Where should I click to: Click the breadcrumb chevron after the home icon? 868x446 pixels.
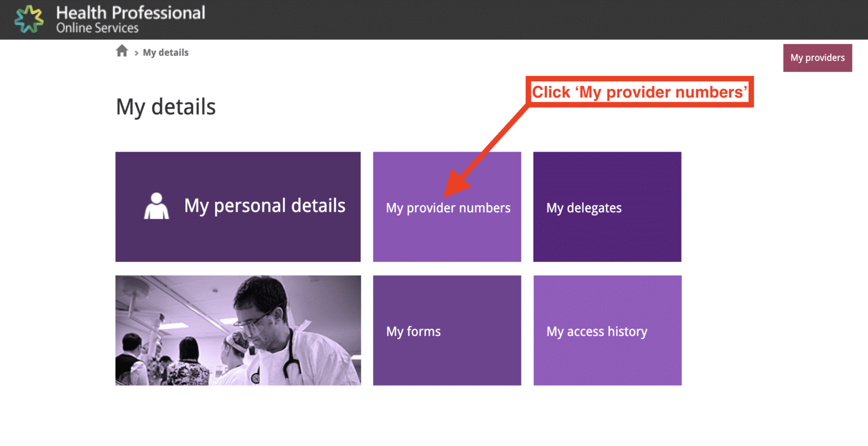136,53
